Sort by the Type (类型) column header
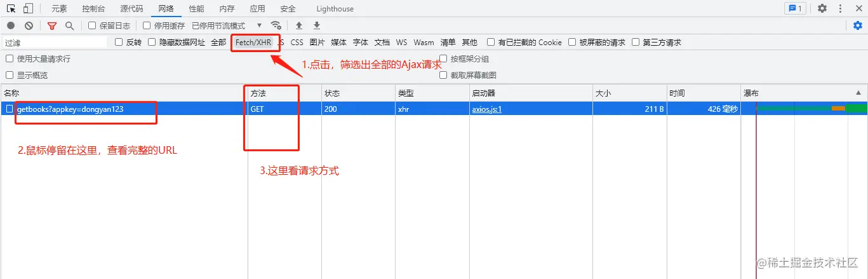The image size is (868, 279). coord(432,93)
